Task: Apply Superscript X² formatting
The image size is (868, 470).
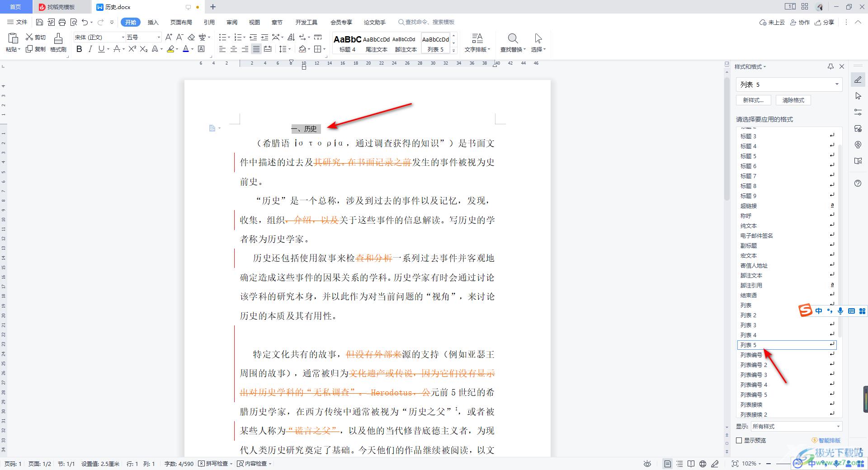Action: coord(132,49)
